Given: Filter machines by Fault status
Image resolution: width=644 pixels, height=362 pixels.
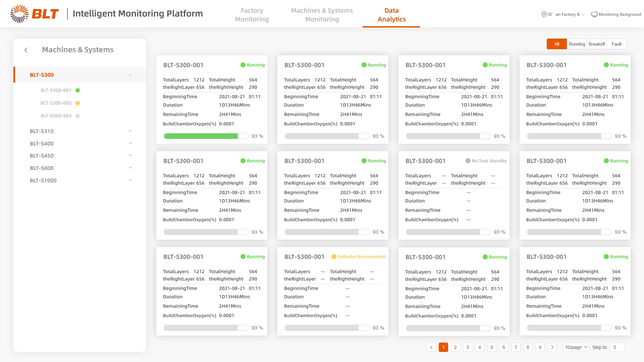Looking at the screenshot, I should tap(616, 44).
